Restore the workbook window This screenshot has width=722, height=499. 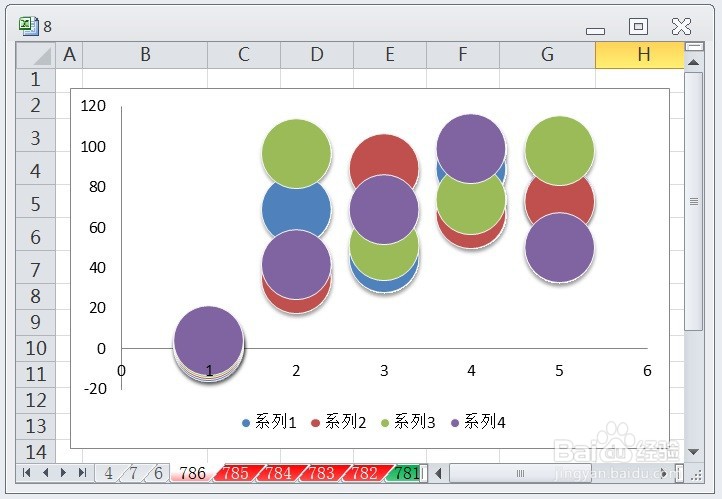[x=638, y=26]
